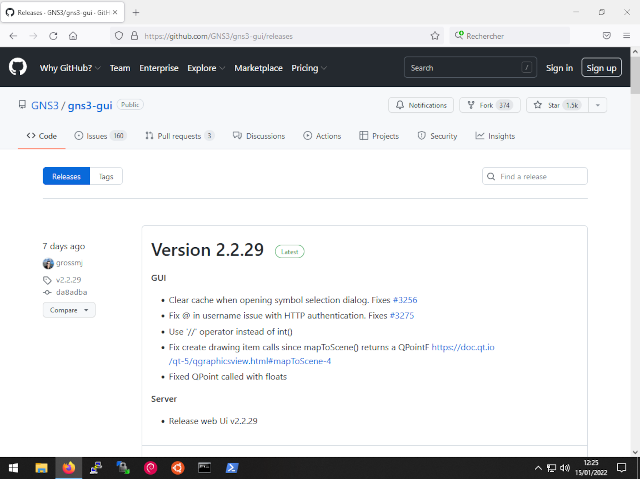Open the Firefox hamburger menu
Image resolution: width=640 pixels, height=479 pixels.
click(627, 36)
